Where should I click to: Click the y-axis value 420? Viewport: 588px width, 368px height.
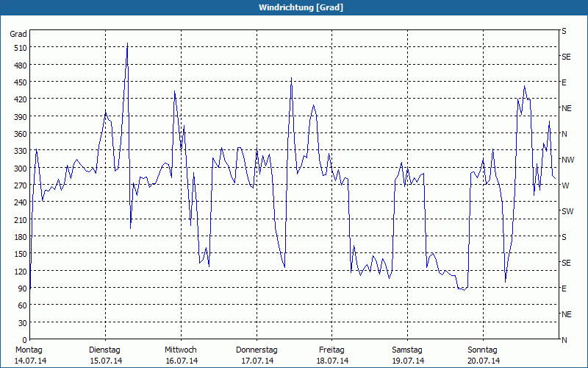pyautogui.click(x=21, y=99)
